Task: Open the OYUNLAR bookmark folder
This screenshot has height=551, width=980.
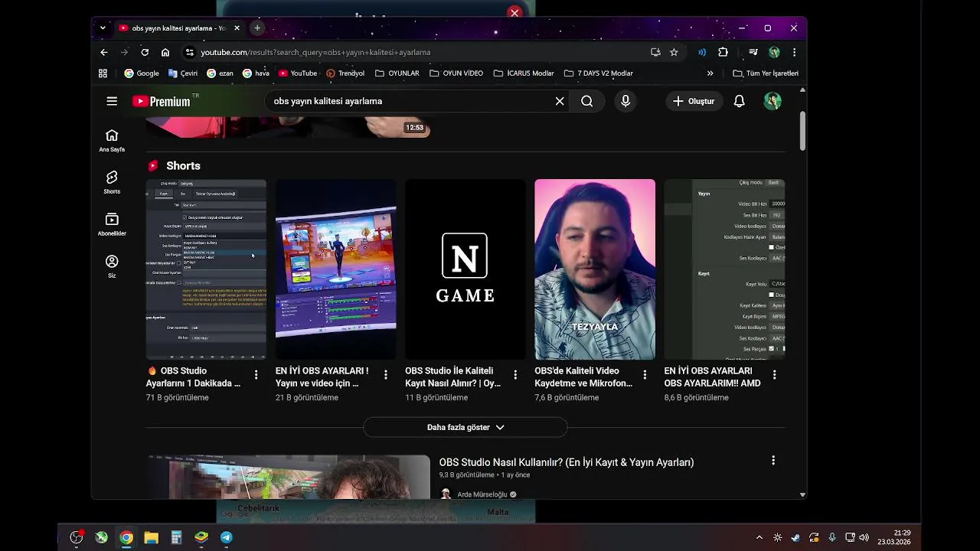Action: coord(397,73)
